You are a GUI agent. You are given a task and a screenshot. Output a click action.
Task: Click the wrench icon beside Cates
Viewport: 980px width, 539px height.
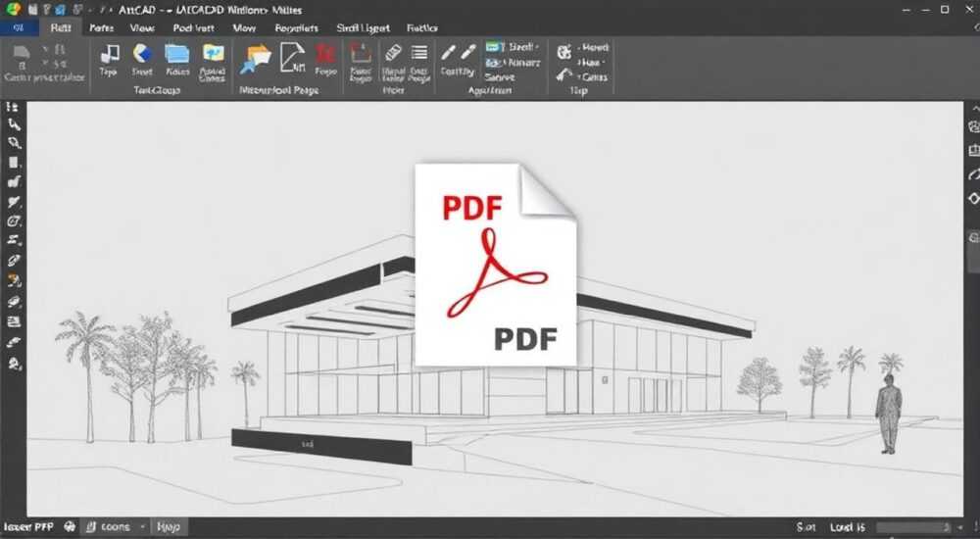563,75
